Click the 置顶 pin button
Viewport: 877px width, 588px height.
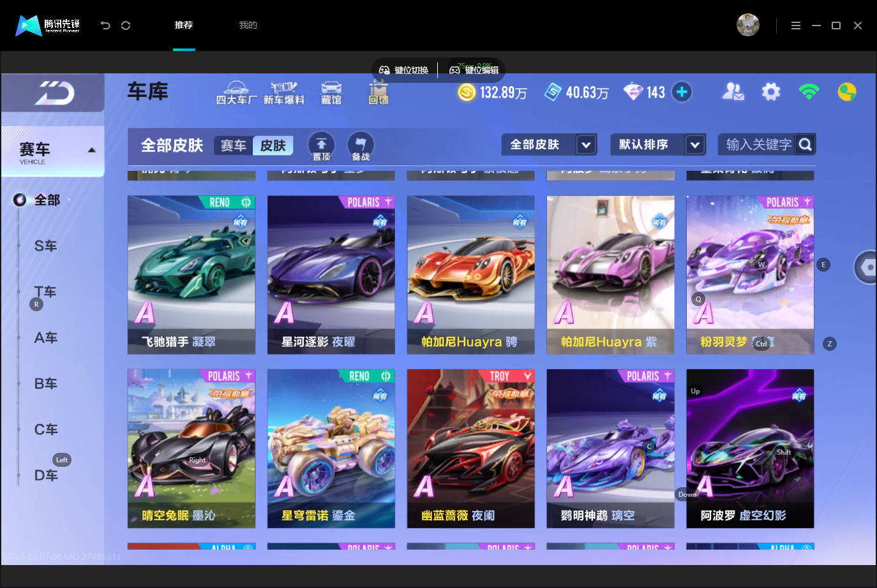tap(322, 146)
